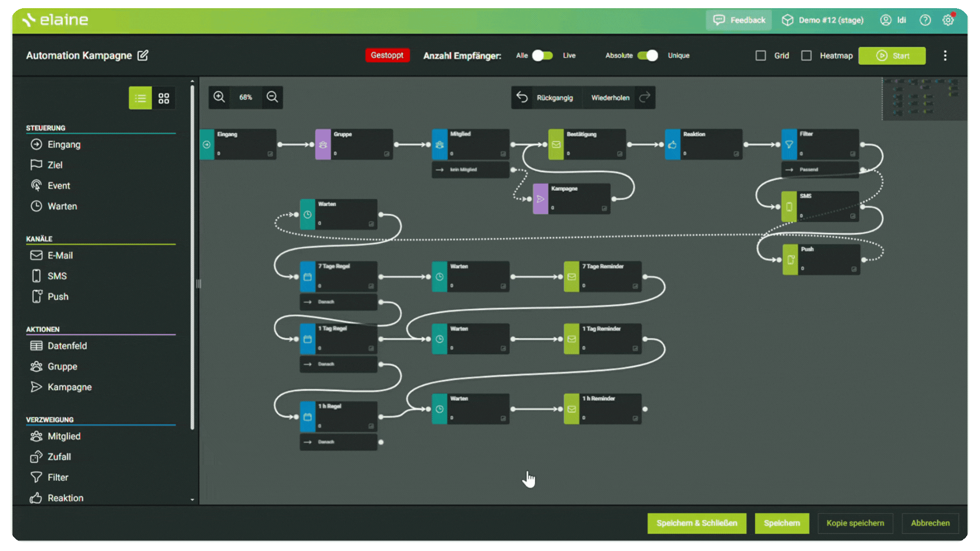Select Warten under Steuerung
This screenshot has height=551, width=980.
(62, 206)
